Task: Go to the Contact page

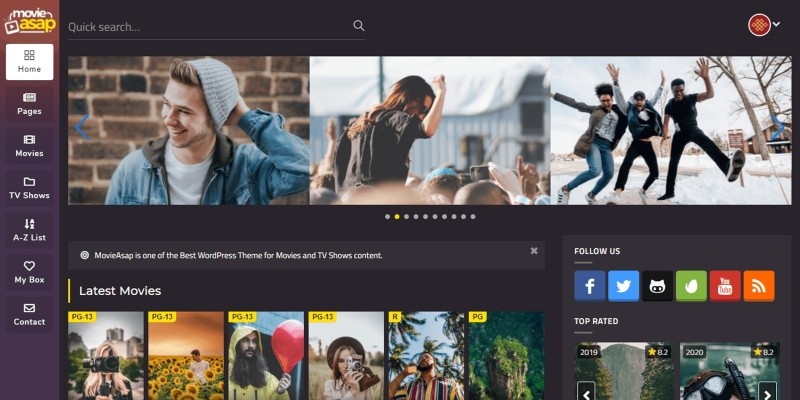Action: 29,314
